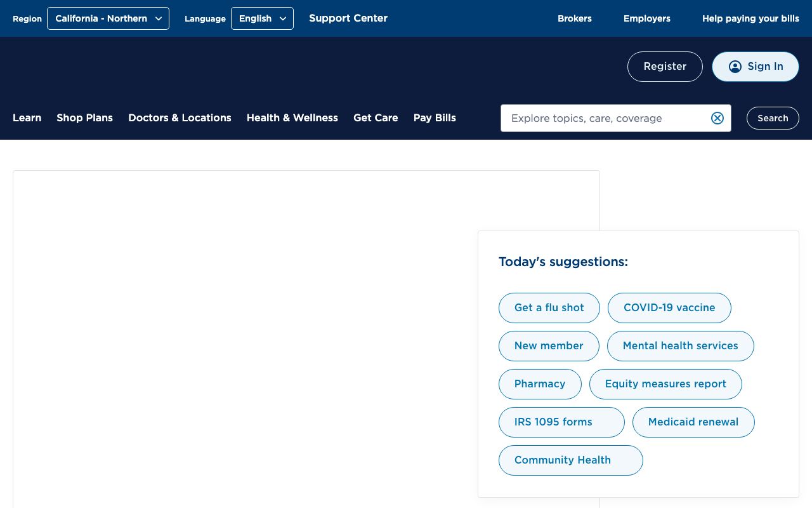Open the Brokers link
The image size is (812, 508).
(x=574, y=18)
